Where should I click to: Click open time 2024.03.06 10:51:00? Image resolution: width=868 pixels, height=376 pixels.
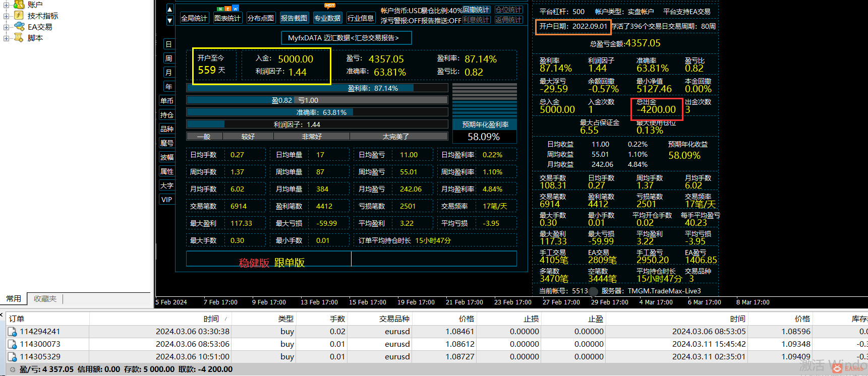point(193,357)
